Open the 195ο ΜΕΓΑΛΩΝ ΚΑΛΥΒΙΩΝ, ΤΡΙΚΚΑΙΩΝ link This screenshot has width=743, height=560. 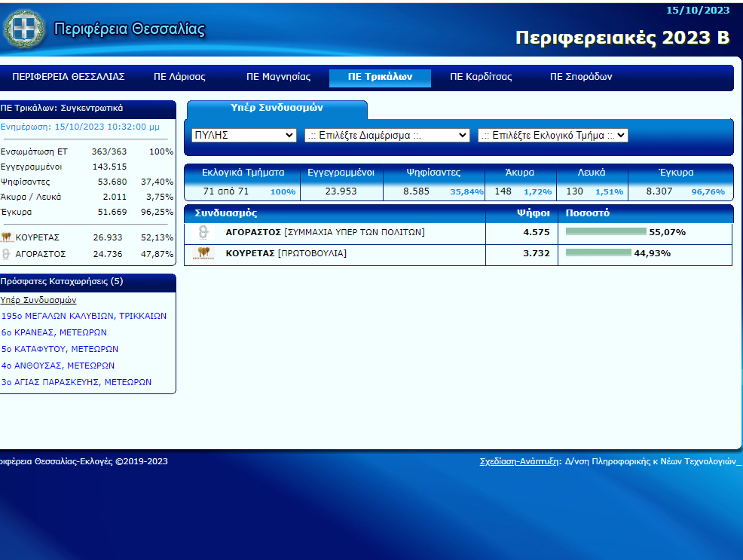point(84,316)
